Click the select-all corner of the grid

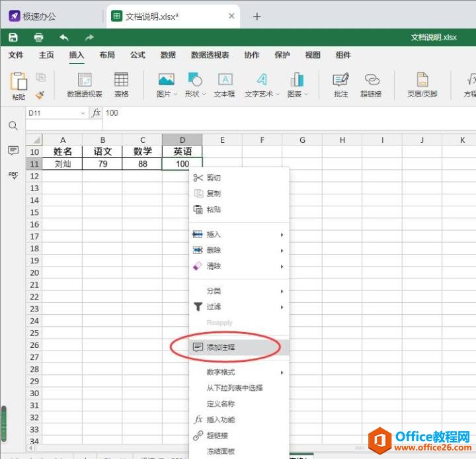[x=34, y=140]
